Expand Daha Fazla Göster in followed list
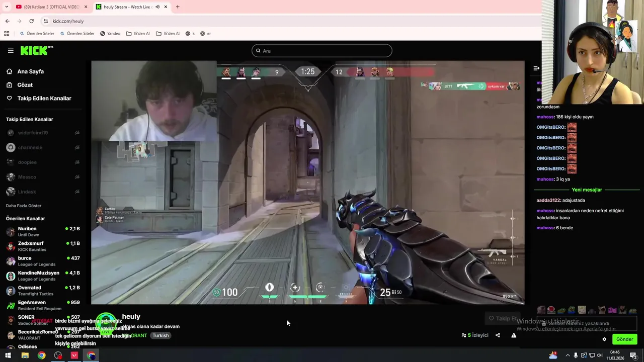644x362 pixels. click(x=24, y=206)
